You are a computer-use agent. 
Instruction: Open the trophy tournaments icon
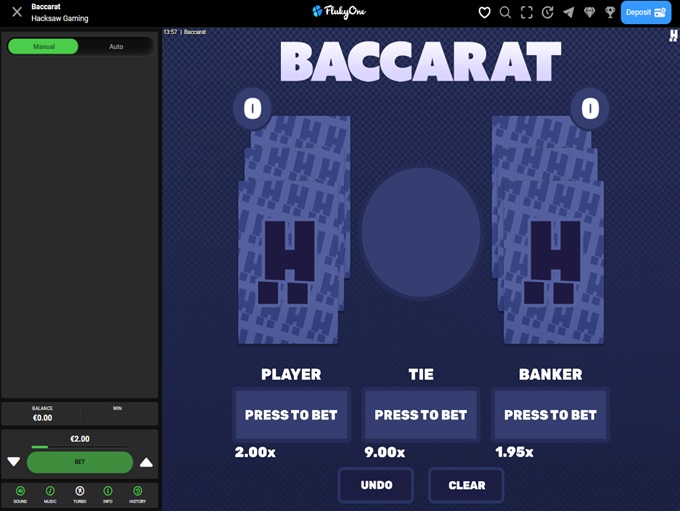[x=610, y=13]
